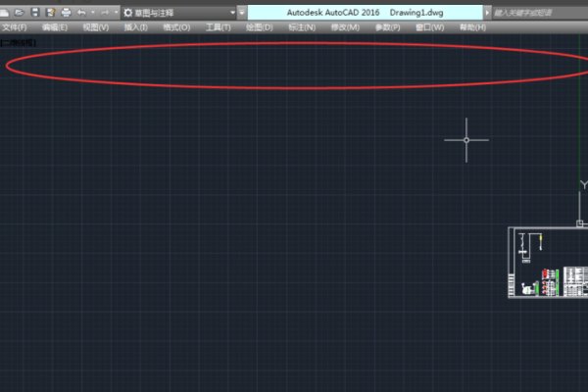
Task: Click the Plot printer icon
Action: pos(65,13)
